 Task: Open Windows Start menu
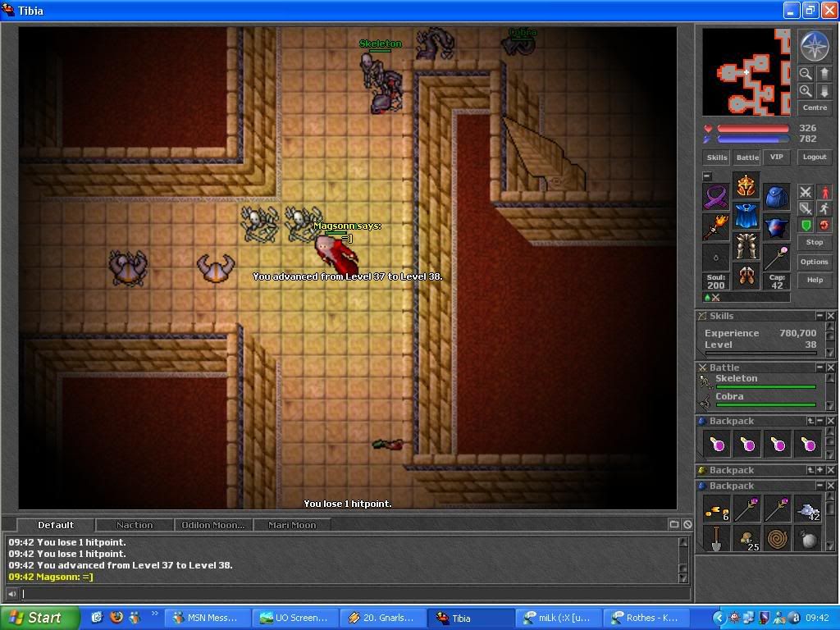click(x=39, y=618)
